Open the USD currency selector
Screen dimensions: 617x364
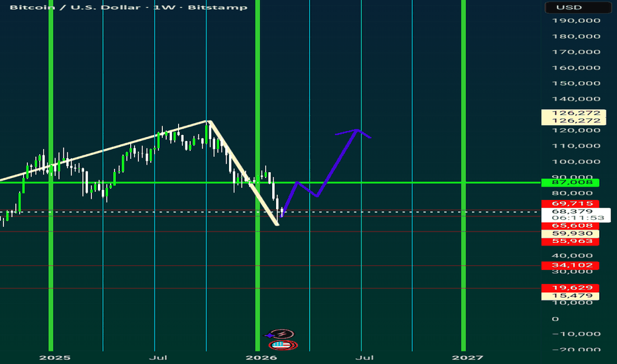(578, 7)
